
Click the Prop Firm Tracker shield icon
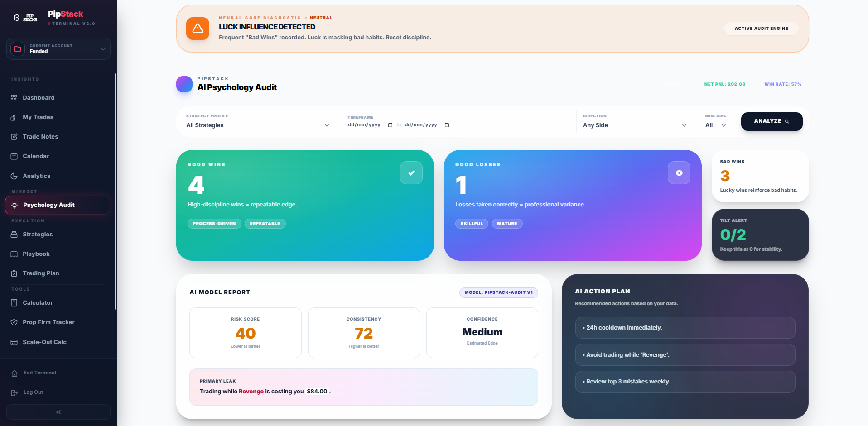tap(14, 322)
